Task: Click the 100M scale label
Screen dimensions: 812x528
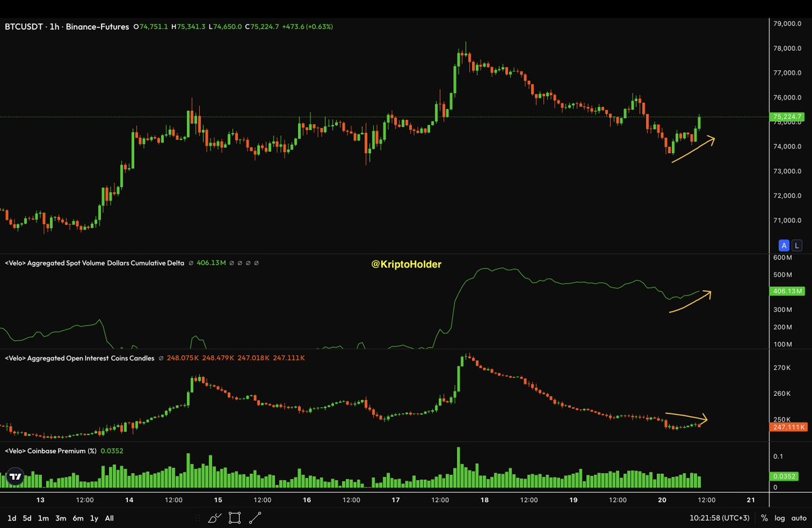Action: [x=782, y=344]
